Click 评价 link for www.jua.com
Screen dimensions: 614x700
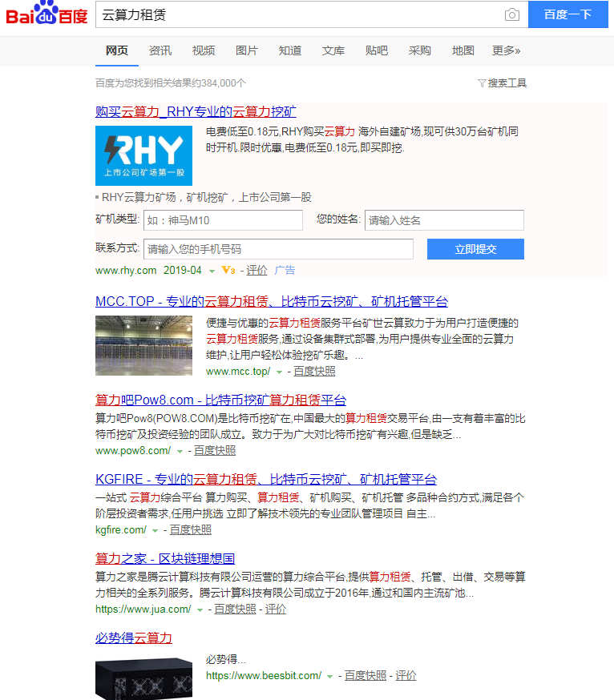[276, 609]
